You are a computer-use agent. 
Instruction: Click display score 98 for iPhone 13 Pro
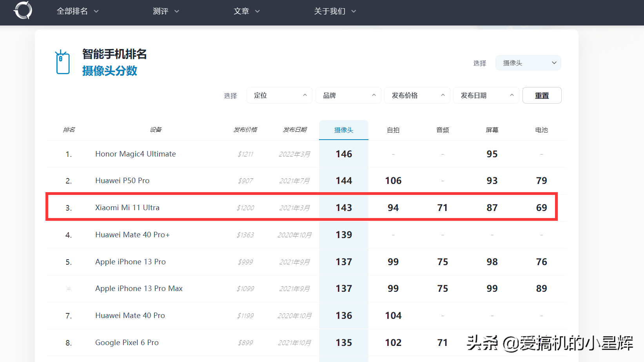(x=492, y=262)
